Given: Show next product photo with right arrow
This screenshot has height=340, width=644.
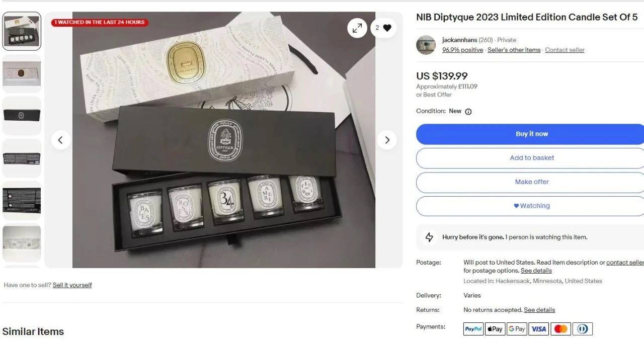Looking at the screenshot, I should click(x=387, y=140).
